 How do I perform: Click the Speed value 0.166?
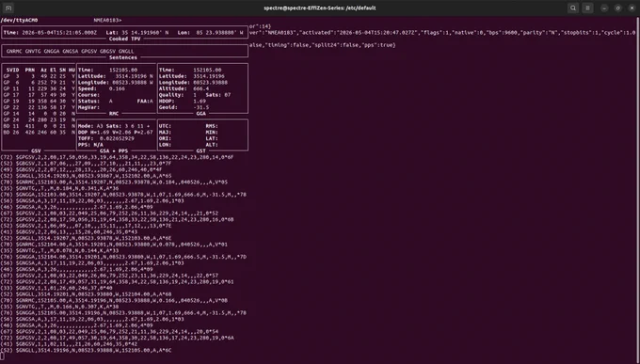(x=117, y=88)
